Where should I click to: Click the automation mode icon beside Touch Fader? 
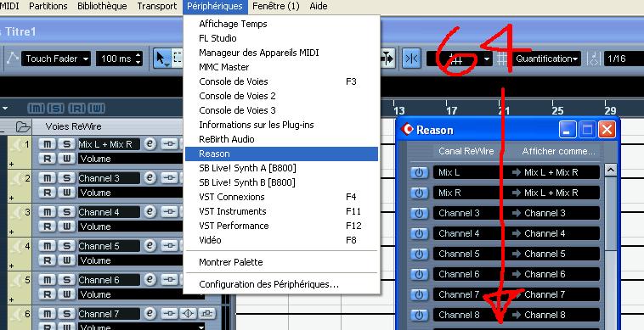(x=12, y=59)
